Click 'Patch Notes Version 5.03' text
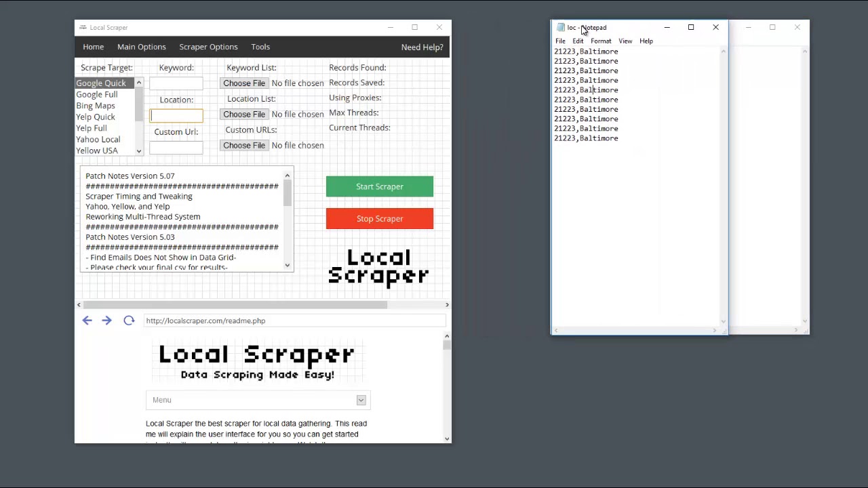Viewport: 868px width, 488px height. [x=130, y=237]
